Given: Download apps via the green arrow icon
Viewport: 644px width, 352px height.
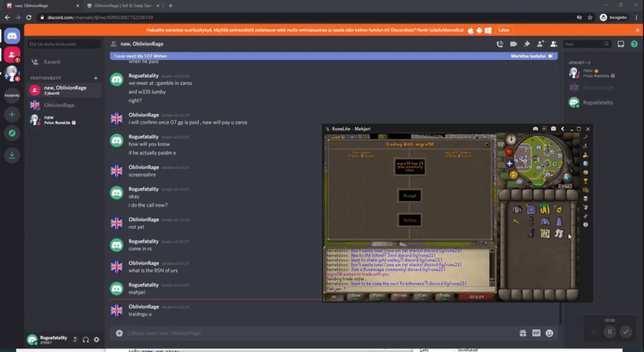Looking at the screenshot, I should tap(12, 155).
